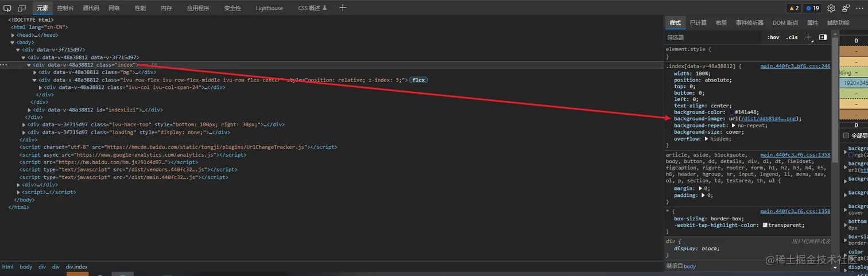
Task: Switch to 已计算 computed pane tab
Action: click(x=698, y=23)
